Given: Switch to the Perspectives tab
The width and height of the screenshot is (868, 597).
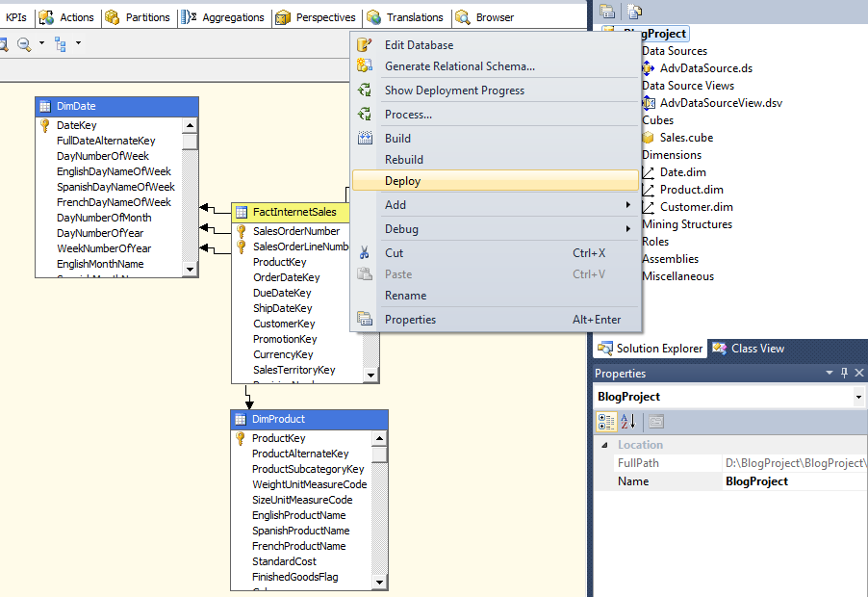Looking at the screenshot, I should 316,17.
